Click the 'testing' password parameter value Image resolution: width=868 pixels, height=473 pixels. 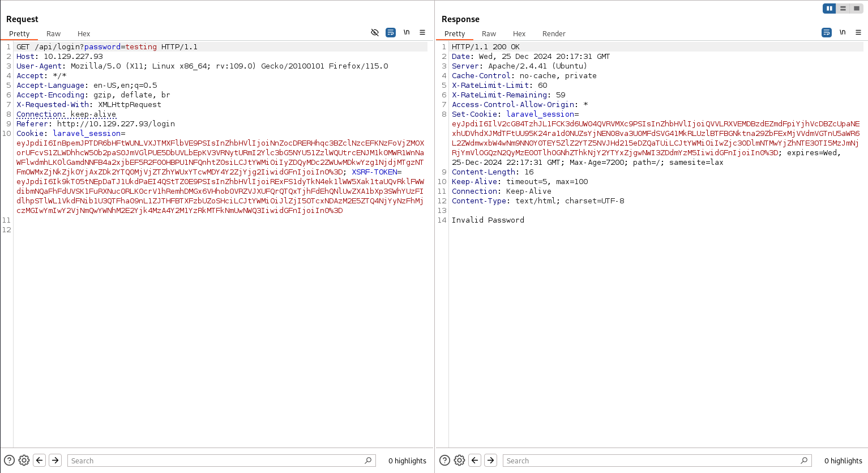141,47
